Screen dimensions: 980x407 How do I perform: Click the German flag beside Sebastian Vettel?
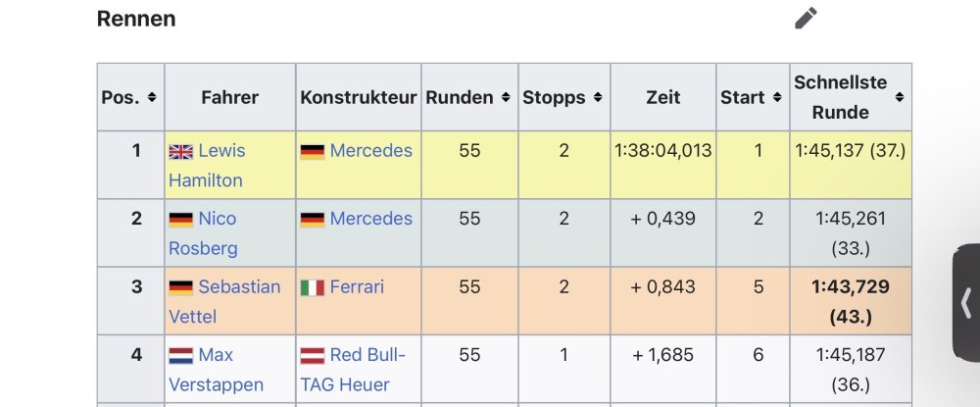pyautogui.click(x=180, y=287)
